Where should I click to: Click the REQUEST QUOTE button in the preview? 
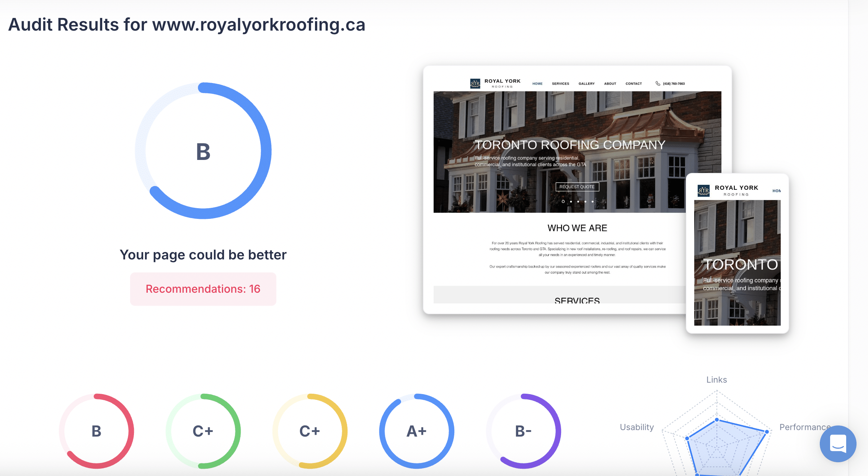click(x=577, y=187)
